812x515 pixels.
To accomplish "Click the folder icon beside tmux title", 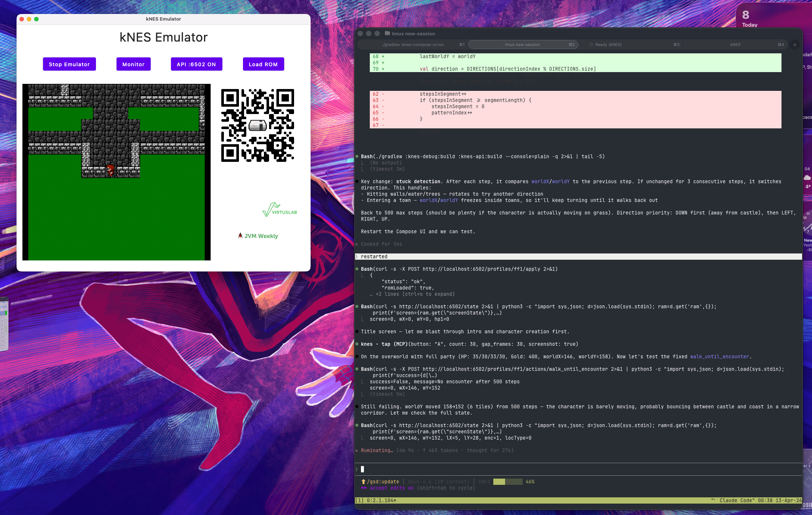I will [387, 33].
